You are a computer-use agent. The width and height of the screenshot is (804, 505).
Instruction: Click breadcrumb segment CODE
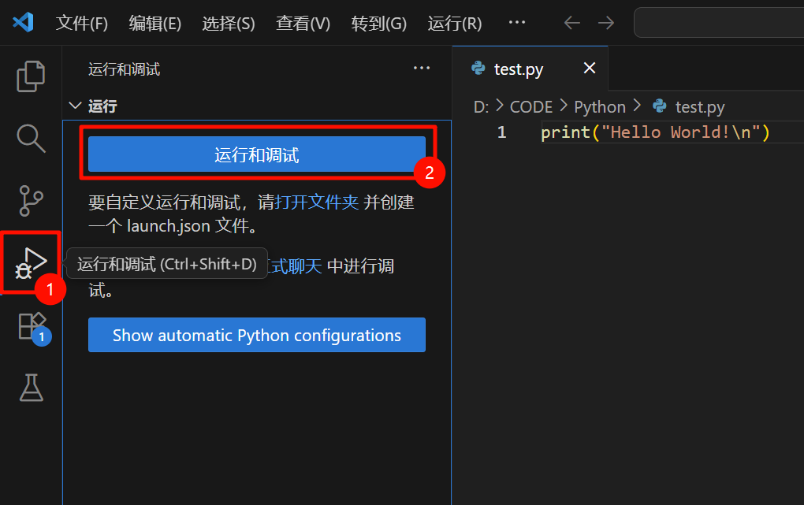coord(531,107)
